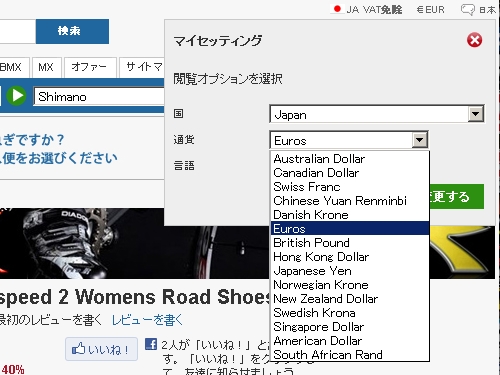
Task: Choose Chinese Yuan Renminbi option
Action: 350,201
